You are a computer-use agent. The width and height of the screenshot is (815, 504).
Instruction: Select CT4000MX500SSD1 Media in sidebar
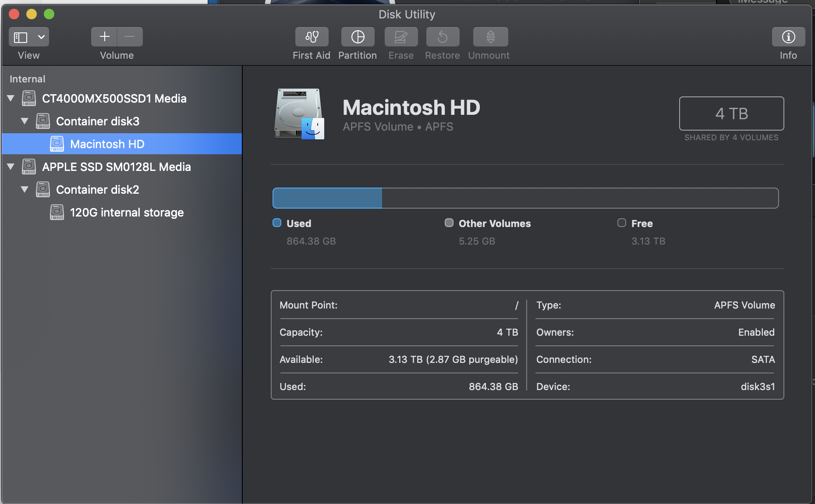(113, 98)
